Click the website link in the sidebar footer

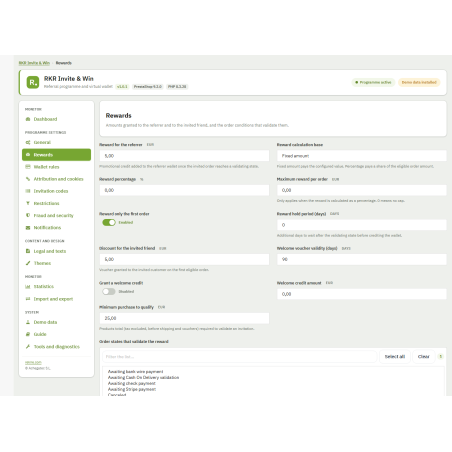[33, 362]
